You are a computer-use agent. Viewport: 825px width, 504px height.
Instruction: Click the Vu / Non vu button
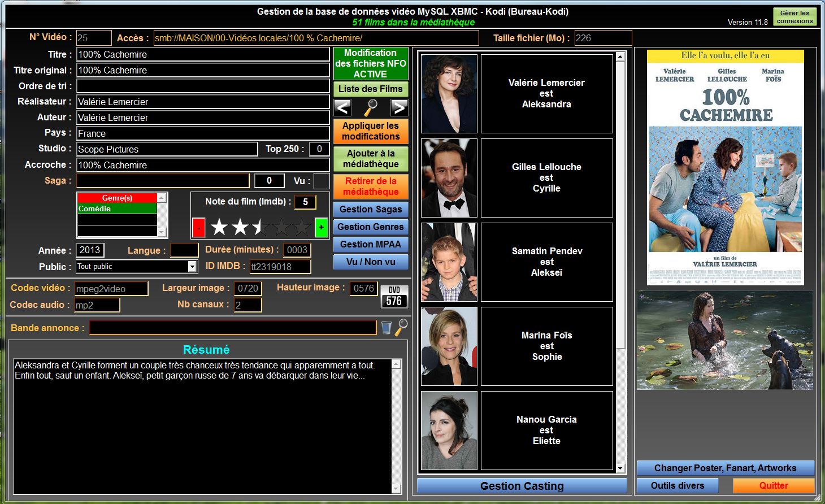pos(371,262)
